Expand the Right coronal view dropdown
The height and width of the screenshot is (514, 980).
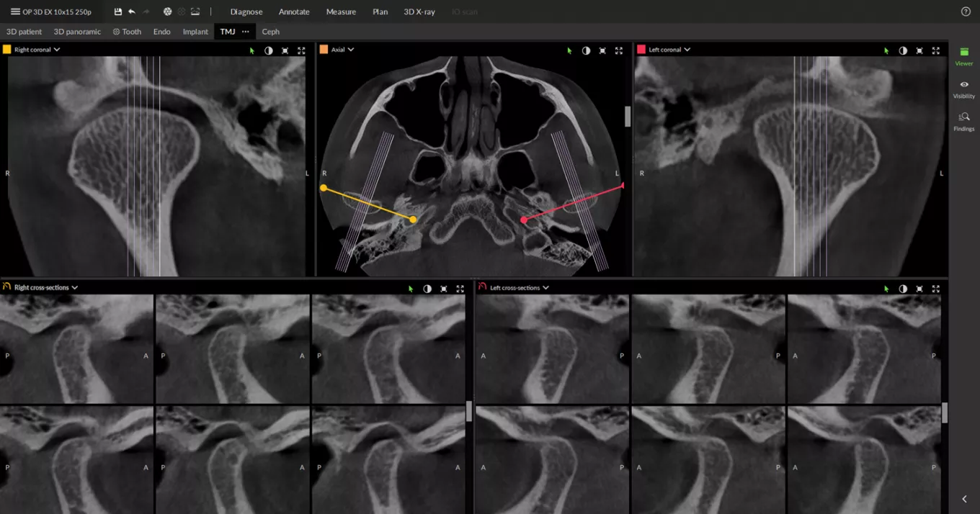pyautogui.click(x=57, y=50)
